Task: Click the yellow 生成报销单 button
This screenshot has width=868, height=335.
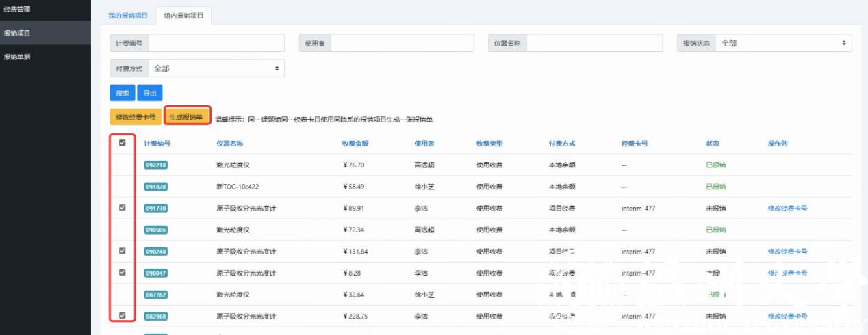Action: pos(187,117)
